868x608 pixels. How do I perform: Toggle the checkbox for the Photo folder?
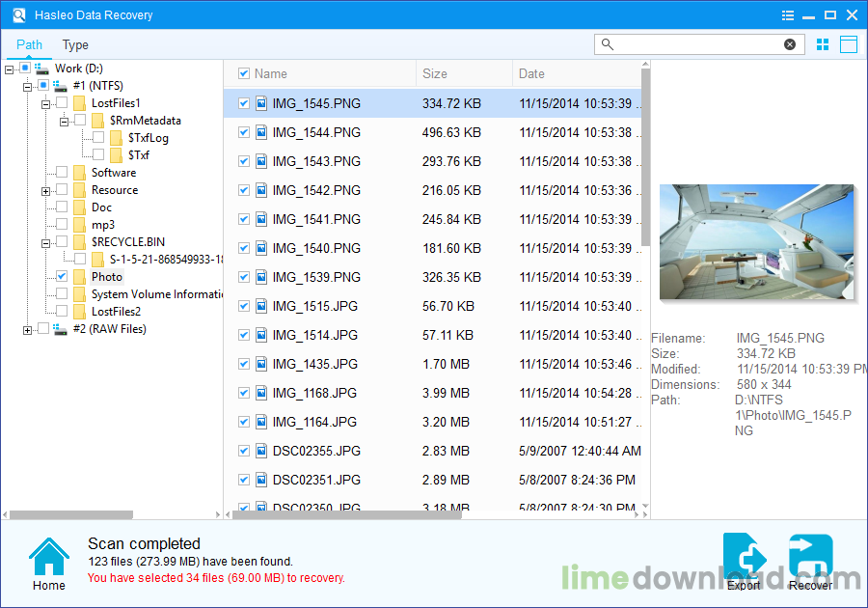61,276
